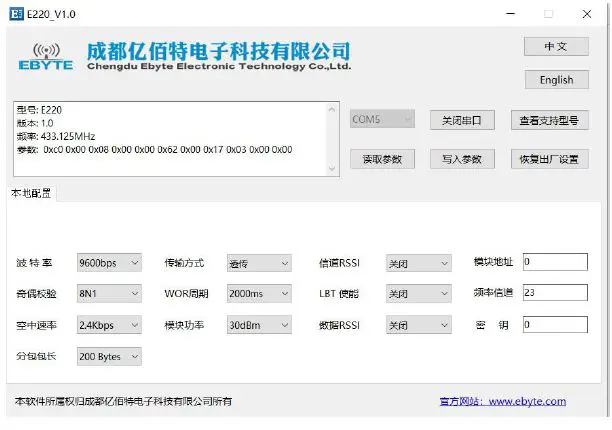Click the 模块地址 input field

tap(555, 261)
